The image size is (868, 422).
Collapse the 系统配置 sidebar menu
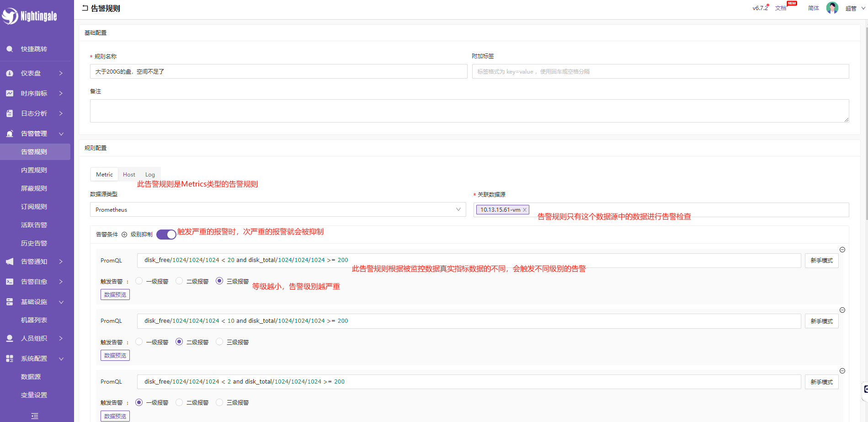click(x=61, y=358)
